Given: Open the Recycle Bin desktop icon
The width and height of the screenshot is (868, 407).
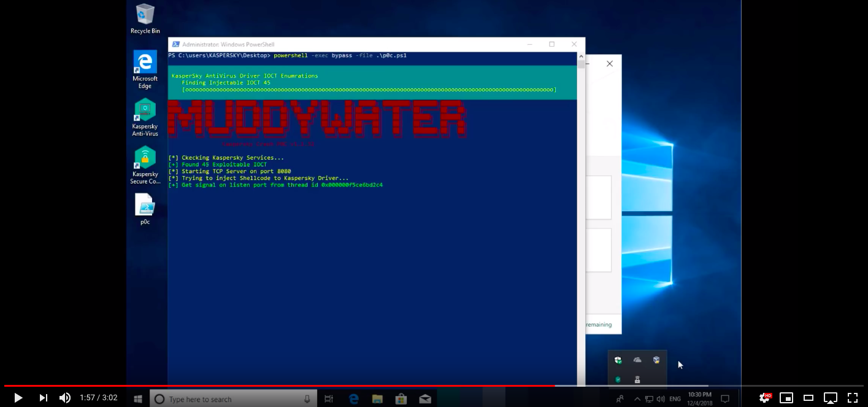Looking at the screenshot, I should coord(145,15).
